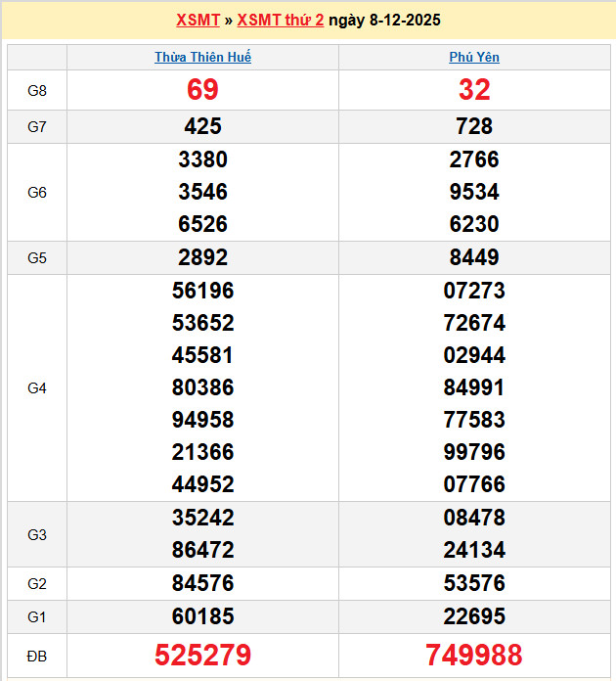
Task: Select red G8 number 69
Action: [202, 90]
